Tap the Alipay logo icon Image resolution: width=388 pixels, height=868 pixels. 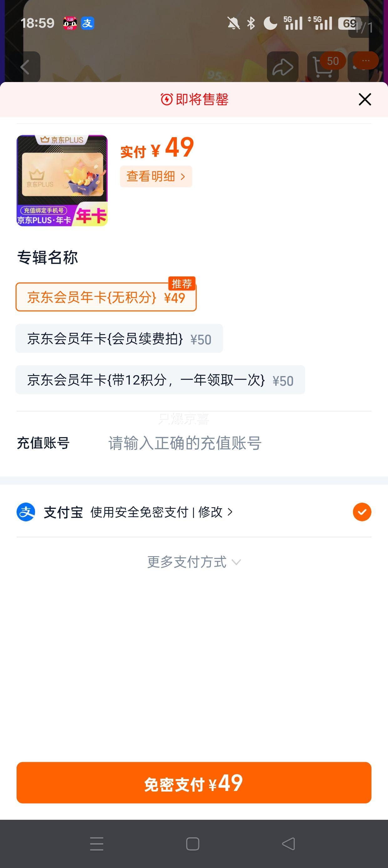[26, 512]
